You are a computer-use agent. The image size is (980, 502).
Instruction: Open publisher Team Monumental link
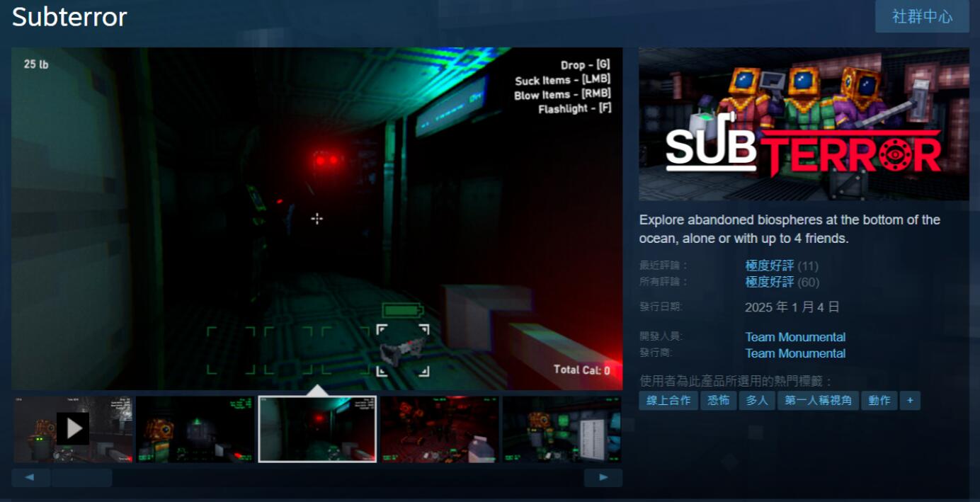[795, 353]
